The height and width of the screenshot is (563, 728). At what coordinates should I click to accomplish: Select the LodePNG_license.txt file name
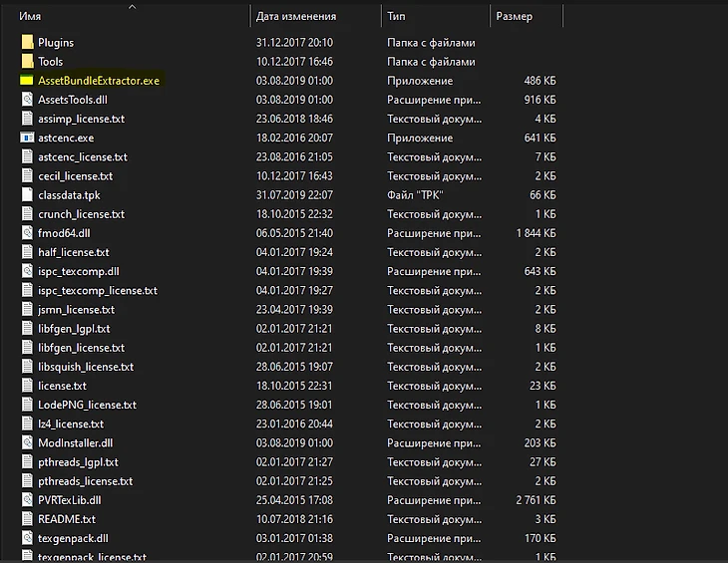(88, 405)
